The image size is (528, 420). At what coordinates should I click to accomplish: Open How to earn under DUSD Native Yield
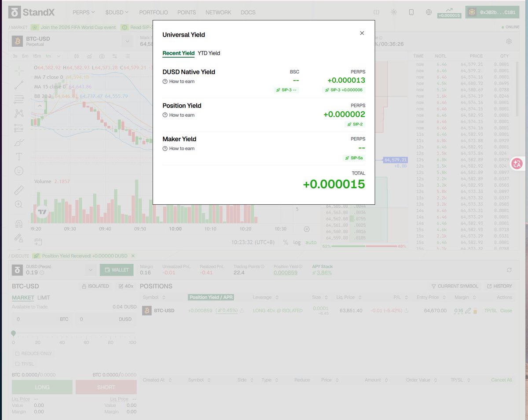(179, 81)
